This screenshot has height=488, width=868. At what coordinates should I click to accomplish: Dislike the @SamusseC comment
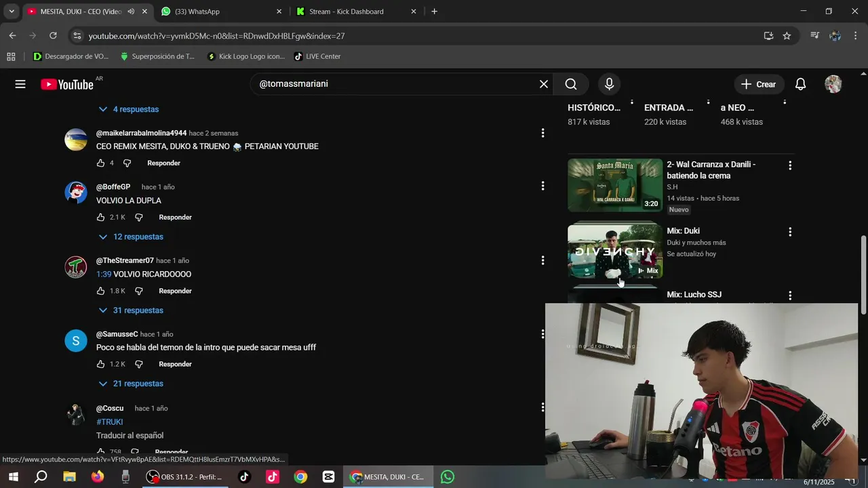(138, 364)
